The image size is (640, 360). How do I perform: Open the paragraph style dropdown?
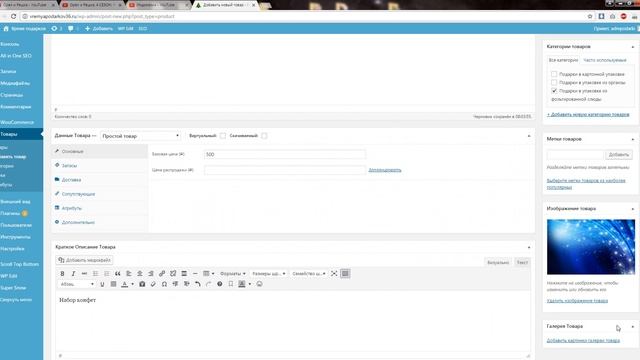tap(77, 284)
